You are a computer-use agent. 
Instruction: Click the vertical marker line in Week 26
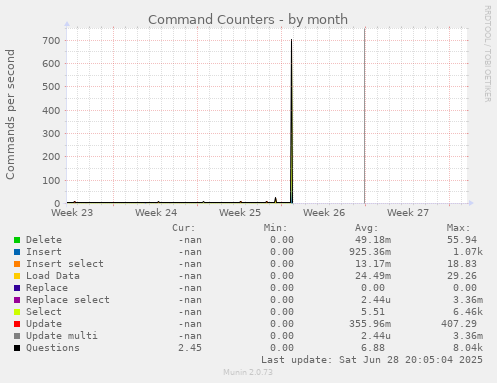(x=365, y=116)
